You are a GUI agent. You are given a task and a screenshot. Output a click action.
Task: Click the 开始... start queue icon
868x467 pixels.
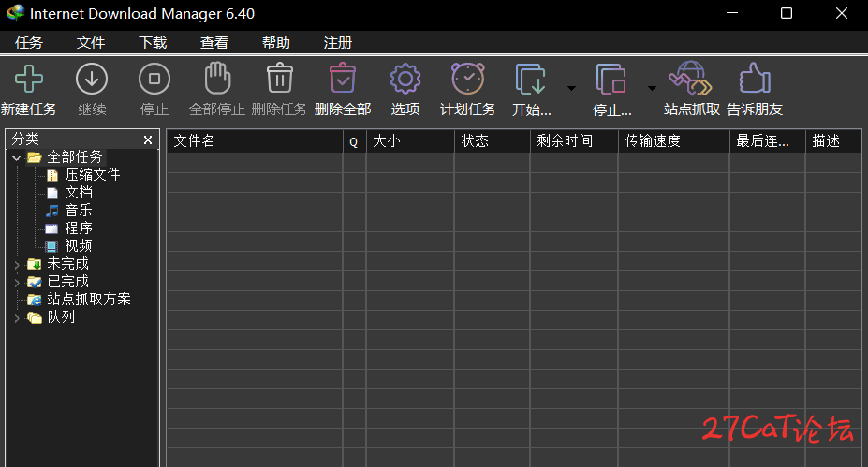pyautogui.click(x=531, y=80)
